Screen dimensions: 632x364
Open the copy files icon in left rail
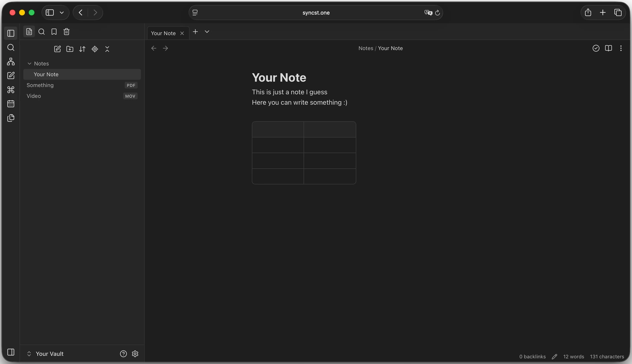(11, 118)
